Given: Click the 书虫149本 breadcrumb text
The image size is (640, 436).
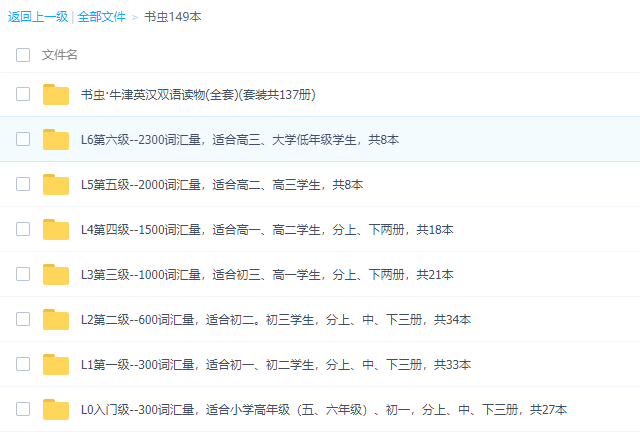Looking at the screenshot, I should 173,17.
